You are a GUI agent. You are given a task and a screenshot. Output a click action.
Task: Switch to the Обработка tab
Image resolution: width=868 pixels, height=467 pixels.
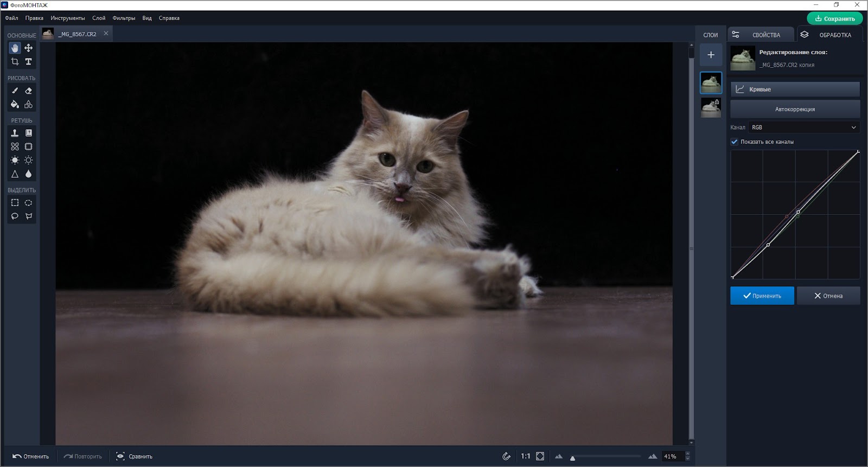pos(829,35)
